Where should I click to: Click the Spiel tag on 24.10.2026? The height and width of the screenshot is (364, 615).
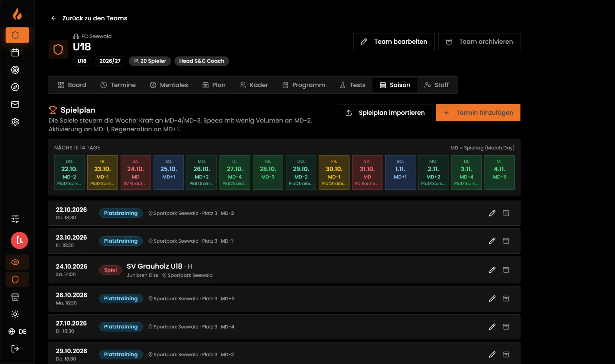click(110, 270)
